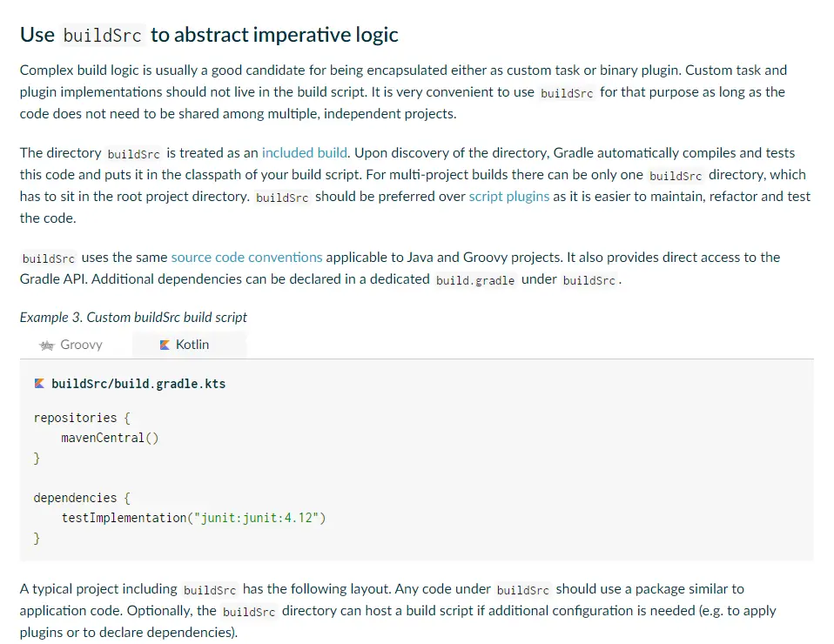834x644 pixels.
Task: Click the Kotlin logo icon in the tab
Action: pos(165,345)
